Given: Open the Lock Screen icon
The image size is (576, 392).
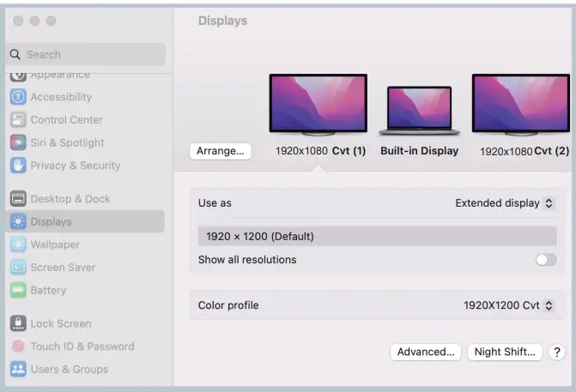Looking at the screenshot, I should click(17, 323).
